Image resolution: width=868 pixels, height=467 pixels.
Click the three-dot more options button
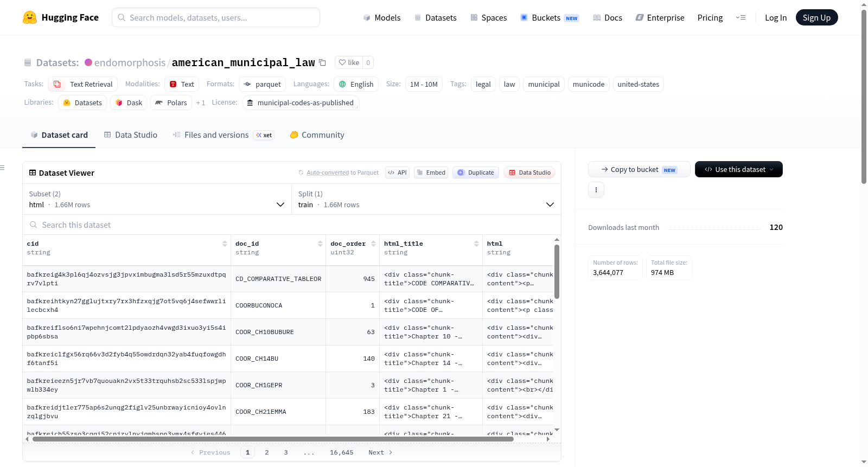[596, 190]
